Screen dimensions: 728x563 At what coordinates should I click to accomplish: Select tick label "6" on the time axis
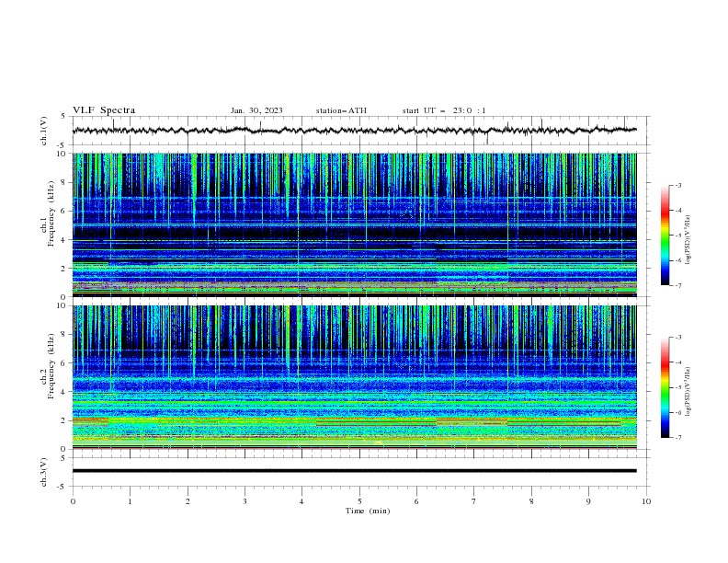(x=417, y=501)
